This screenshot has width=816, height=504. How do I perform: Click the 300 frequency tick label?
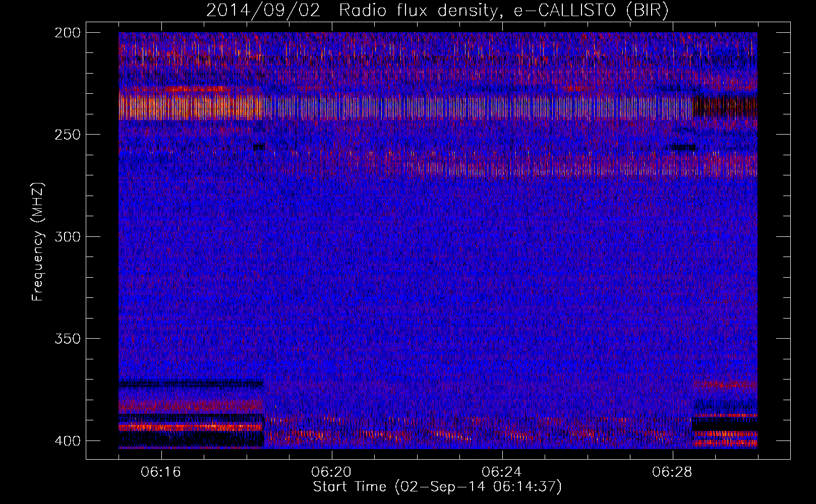point(67,236)
